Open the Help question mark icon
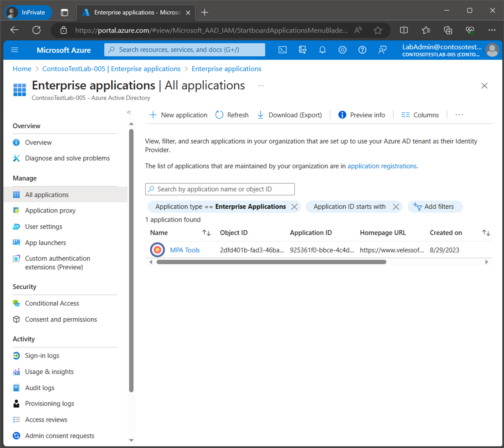 (x=362, y=50)
